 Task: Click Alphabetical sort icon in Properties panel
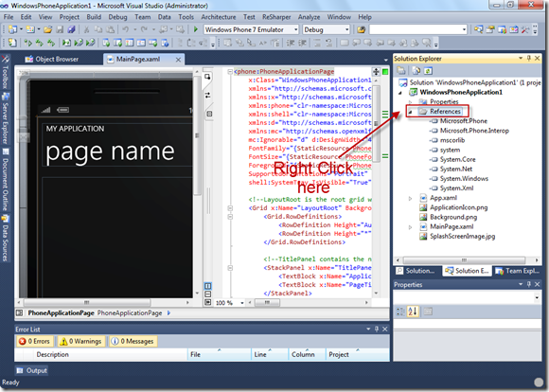point(413,312)
